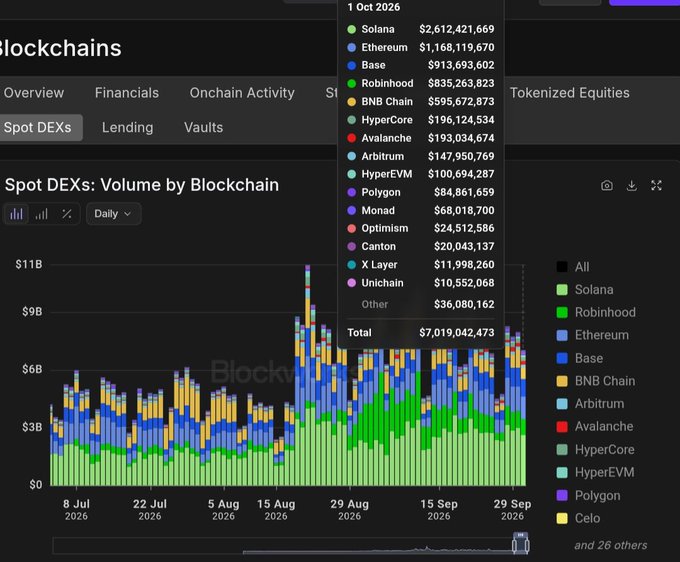Show the 'and 26 others' legend entries
Screen dimensions: 680x562
[611, 545]
